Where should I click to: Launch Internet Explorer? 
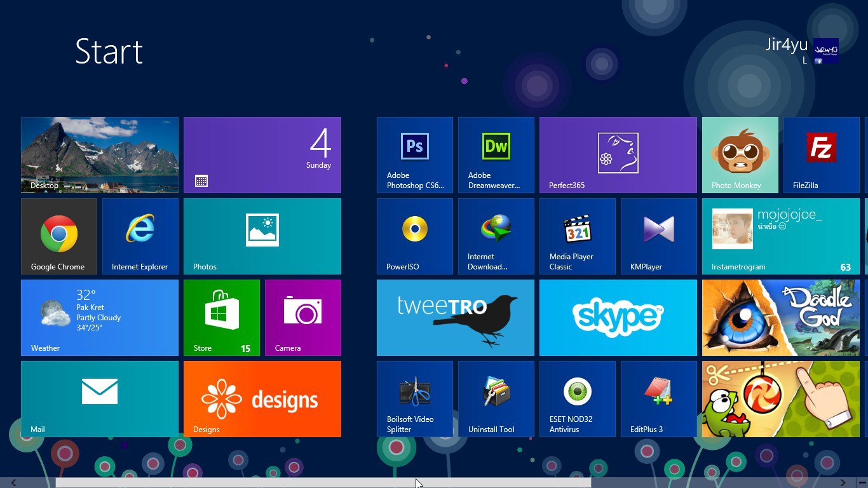pyautogui.click(x=140, y=236)
